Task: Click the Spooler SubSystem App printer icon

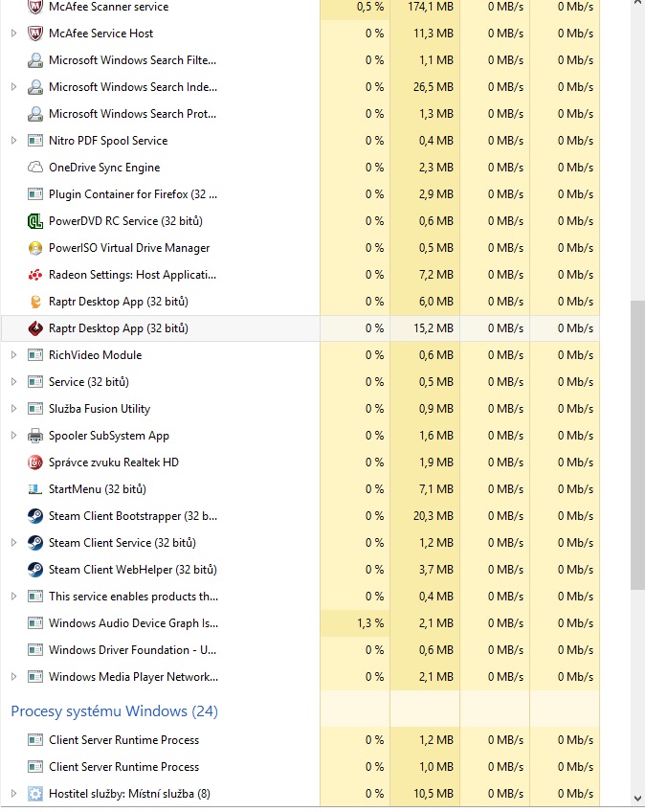Action: coord(35,436)
